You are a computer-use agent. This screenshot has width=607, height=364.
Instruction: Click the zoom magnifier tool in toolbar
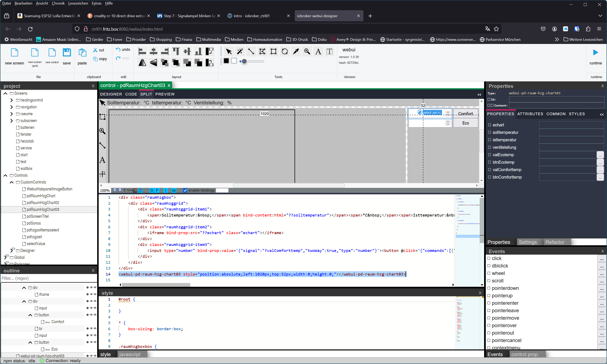pyautogui.click(x=307, y=51)
